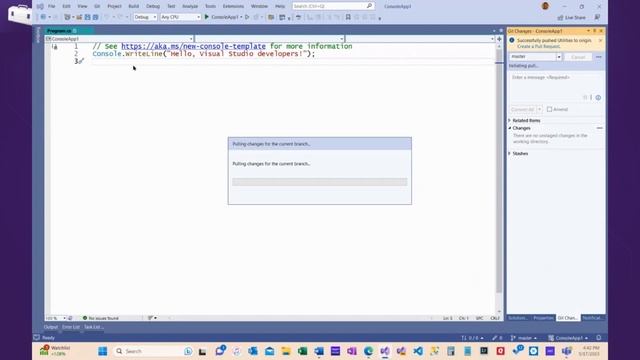Open the Error List tab

tap(71, 327)
